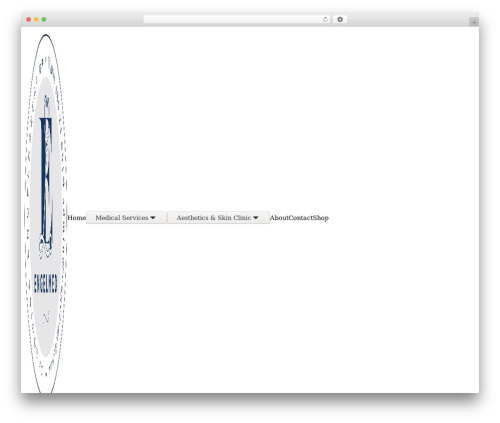Screen dimensions: 500x423
Task: Click the red close window dot
Action: click(x=29, y=19)
